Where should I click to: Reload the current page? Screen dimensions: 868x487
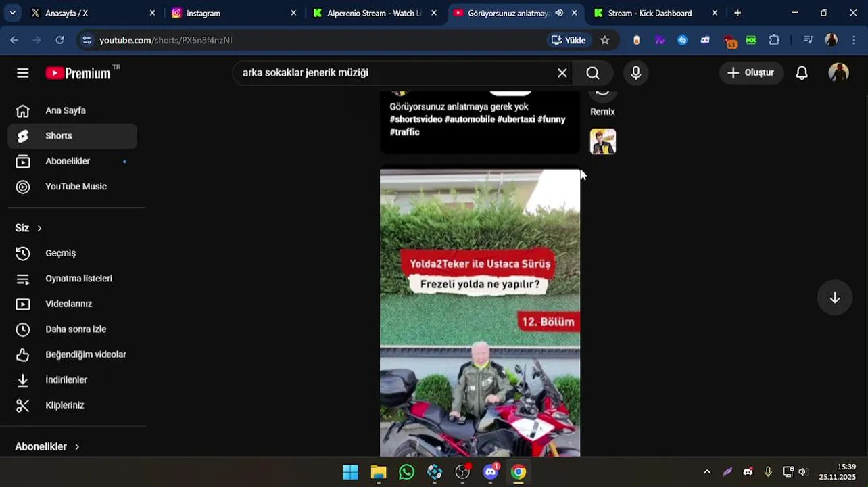tap(59, 40)
